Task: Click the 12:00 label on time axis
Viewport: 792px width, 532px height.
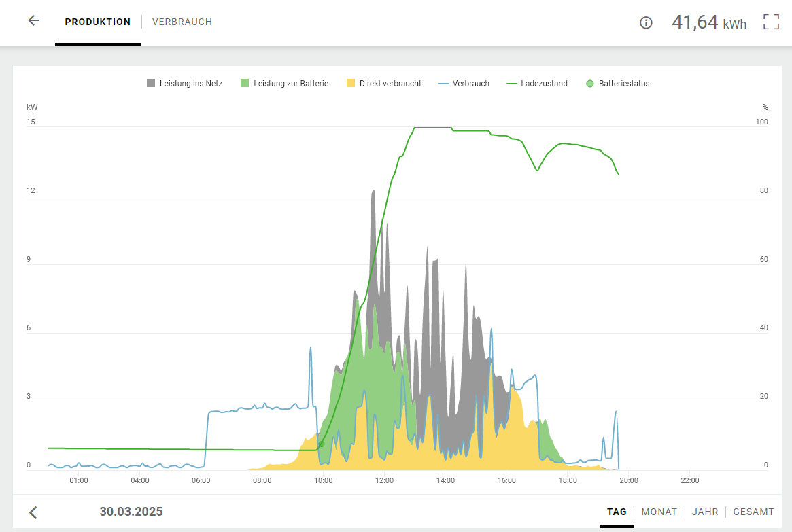Action: (x=384, y=480)
